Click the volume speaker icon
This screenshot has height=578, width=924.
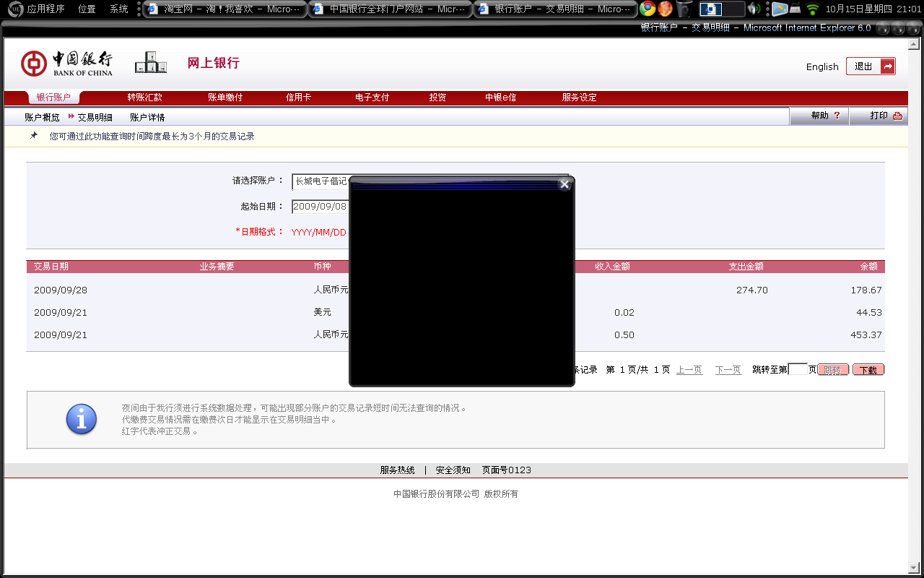click(754, 9)
